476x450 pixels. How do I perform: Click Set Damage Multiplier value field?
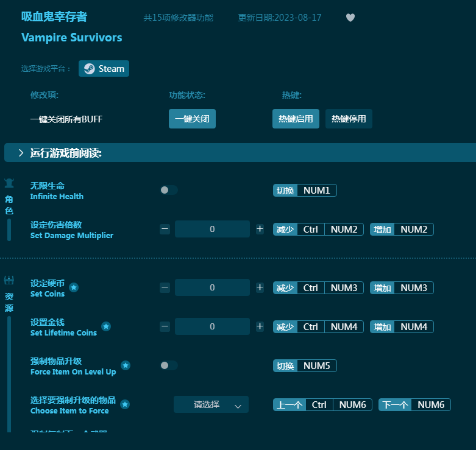coord(212,229)
